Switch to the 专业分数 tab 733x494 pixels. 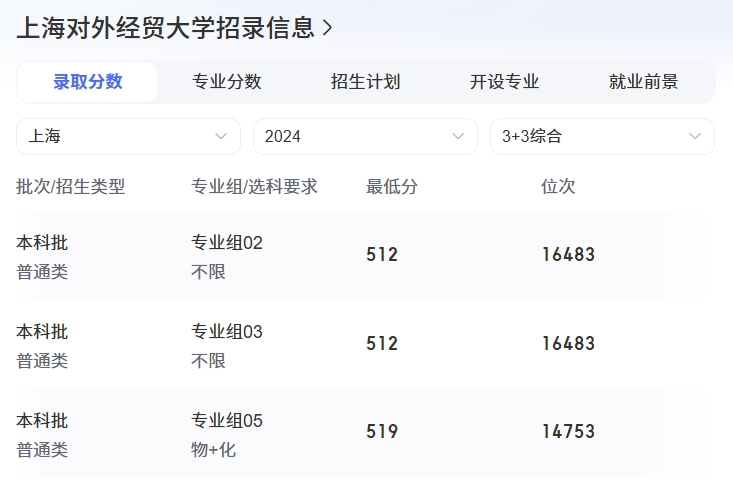(x=227, y=82)
